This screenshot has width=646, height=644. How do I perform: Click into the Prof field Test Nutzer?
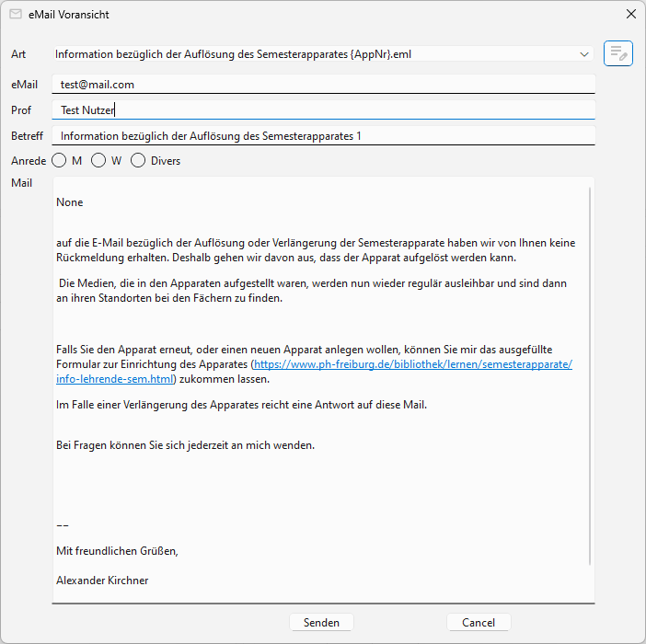pos(322,110)
